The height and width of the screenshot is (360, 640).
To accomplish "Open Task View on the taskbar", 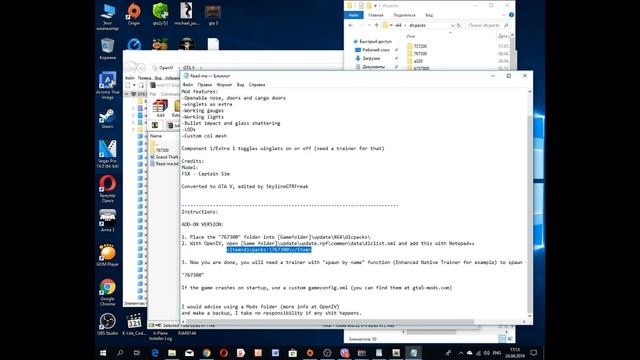I will [x=137, y=353].
